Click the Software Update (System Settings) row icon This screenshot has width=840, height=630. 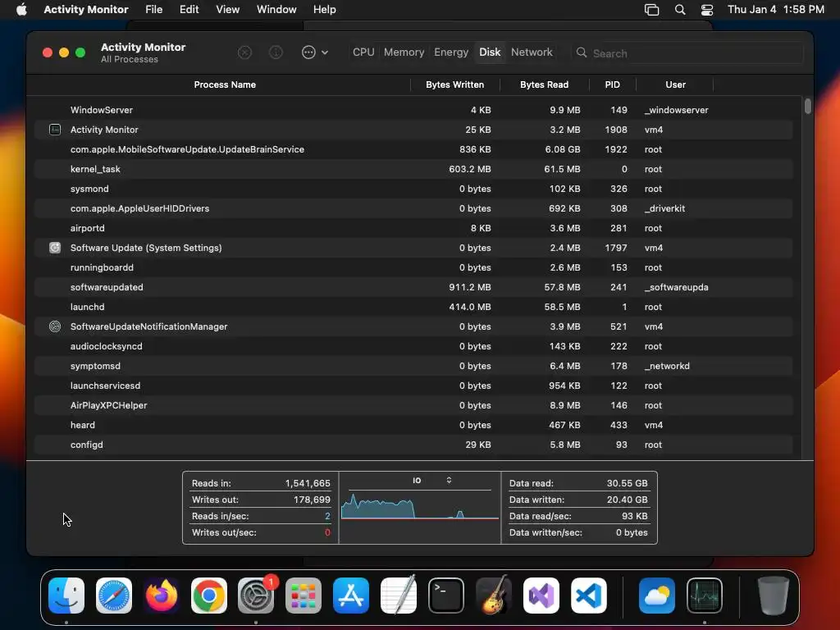click(55, 248)
